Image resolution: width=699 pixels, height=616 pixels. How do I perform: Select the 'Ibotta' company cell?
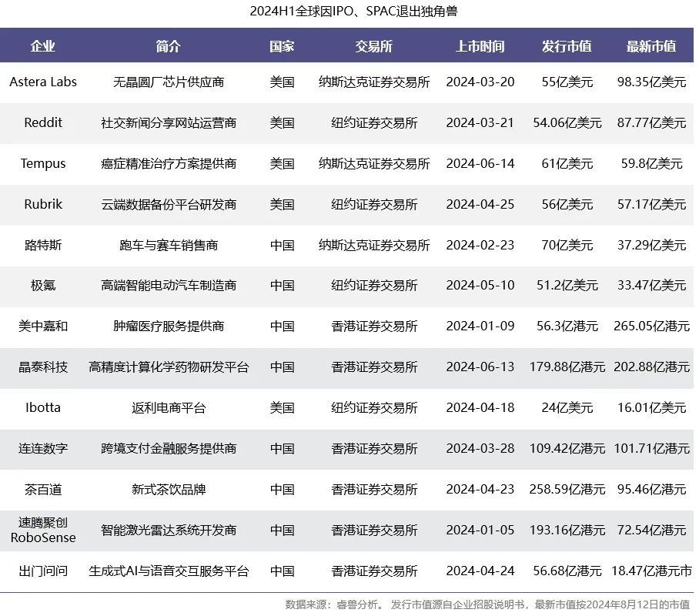43,407
